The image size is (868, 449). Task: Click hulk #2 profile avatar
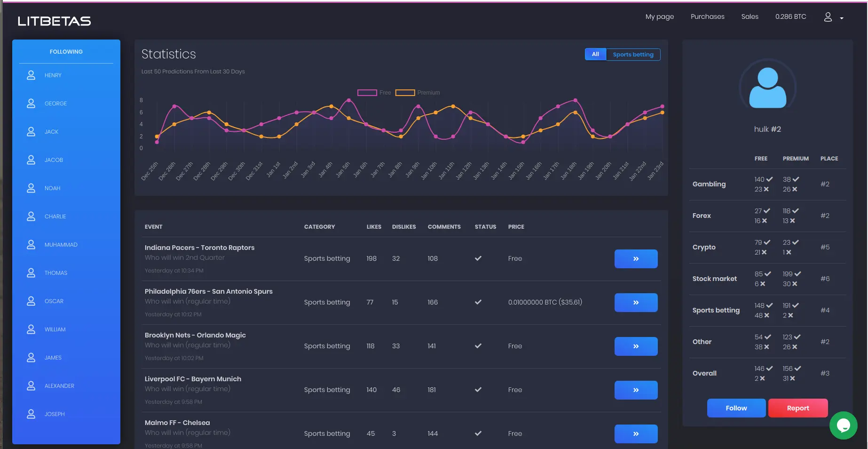[x=767, y=88]
